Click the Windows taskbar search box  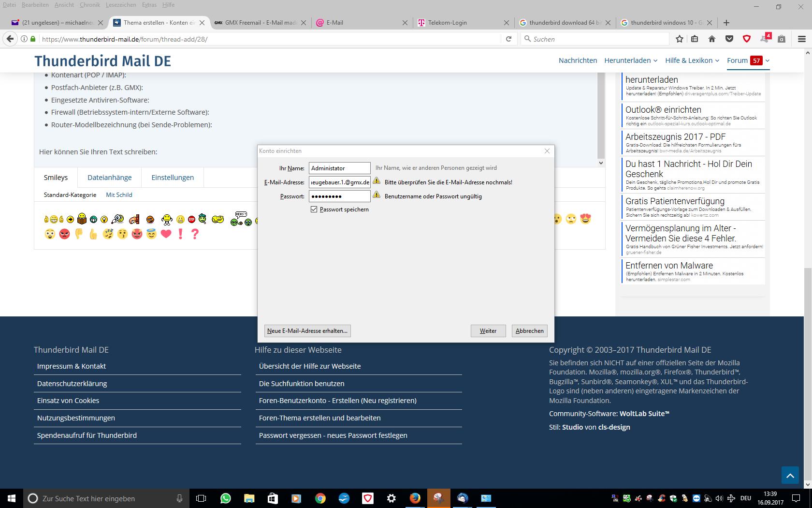(x=106, y=498)
